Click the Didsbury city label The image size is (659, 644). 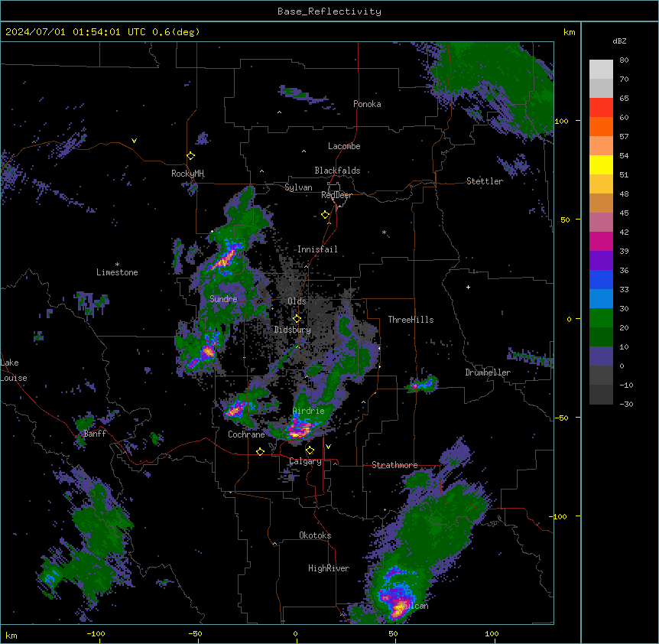(293, 330)
